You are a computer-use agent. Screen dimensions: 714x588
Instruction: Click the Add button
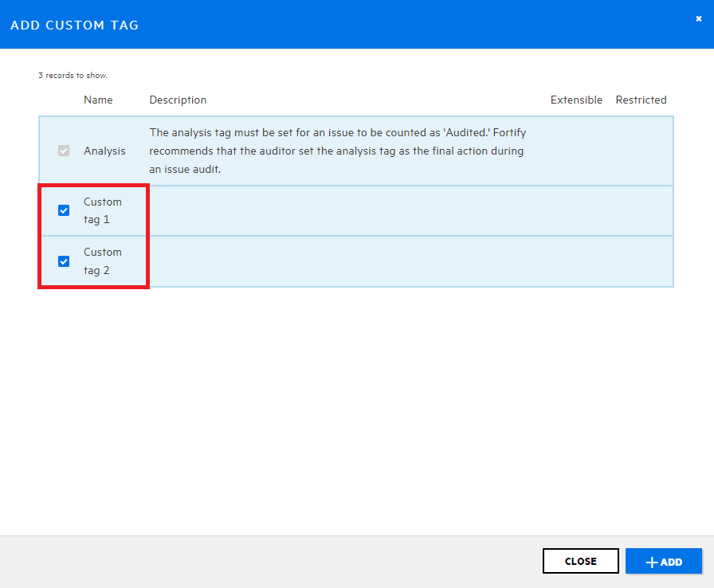pos(664,561)
